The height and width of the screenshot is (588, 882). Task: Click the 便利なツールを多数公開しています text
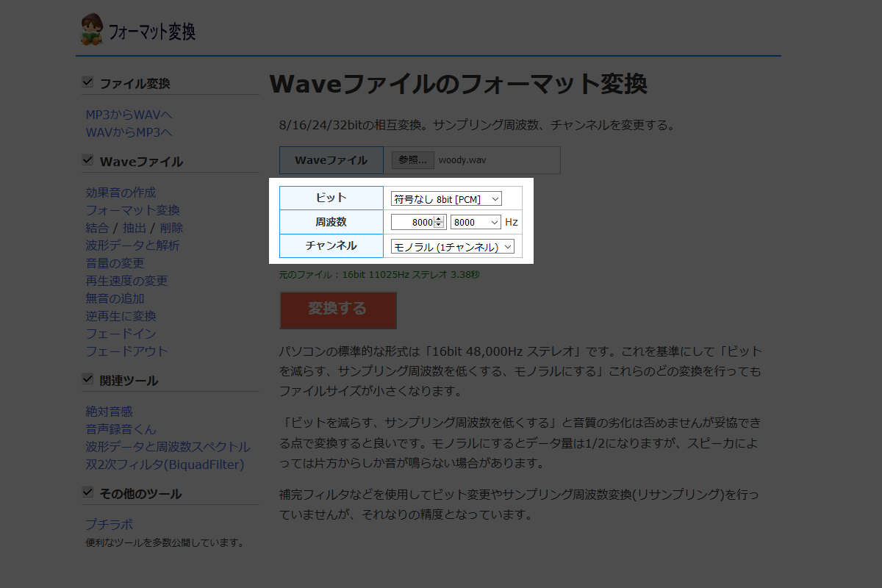pos(165,543)
